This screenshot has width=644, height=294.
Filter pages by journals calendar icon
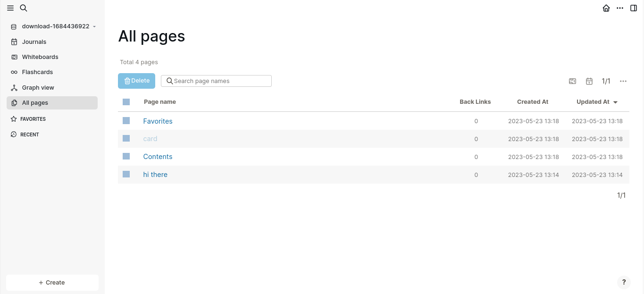[589, 81]
